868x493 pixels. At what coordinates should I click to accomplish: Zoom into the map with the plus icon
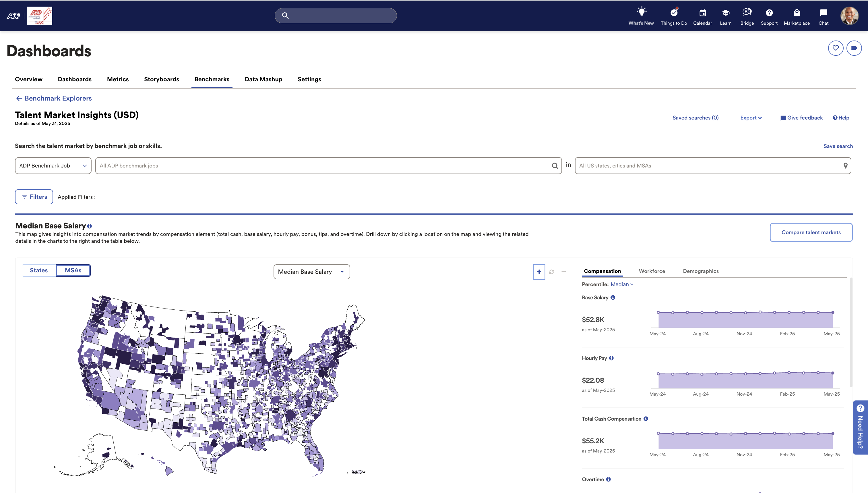click(539, 271)
